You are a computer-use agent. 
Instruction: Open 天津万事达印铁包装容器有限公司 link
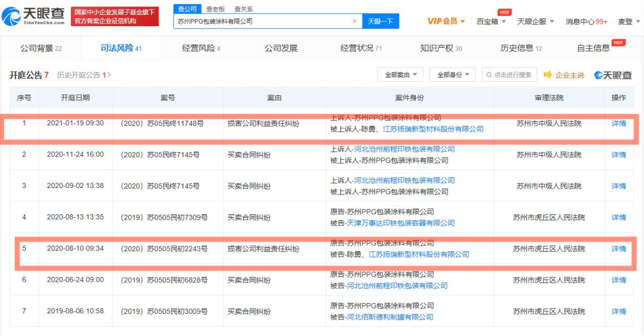(x=401, y=223)
